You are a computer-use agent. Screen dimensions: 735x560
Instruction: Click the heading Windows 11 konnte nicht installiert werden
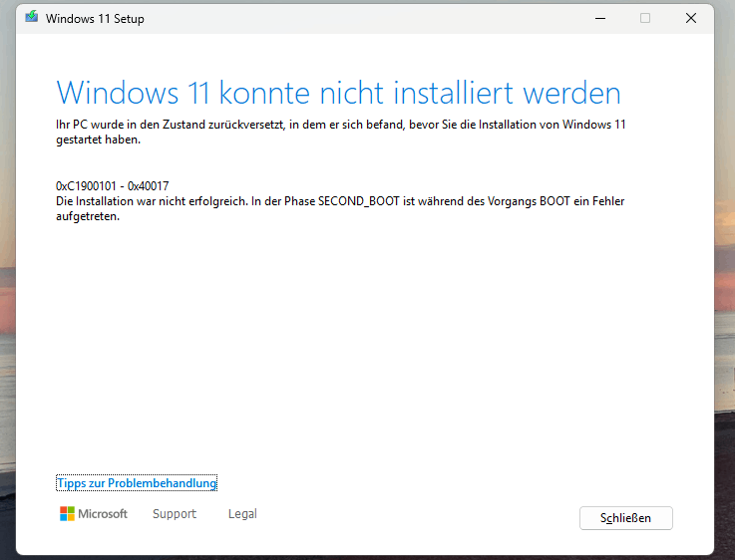pos(338,93)
